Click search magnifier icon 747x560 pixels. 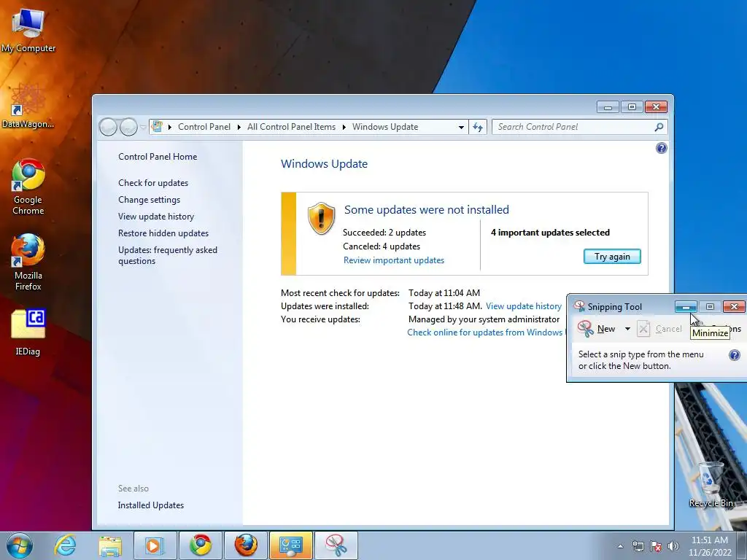coord(659,127)
